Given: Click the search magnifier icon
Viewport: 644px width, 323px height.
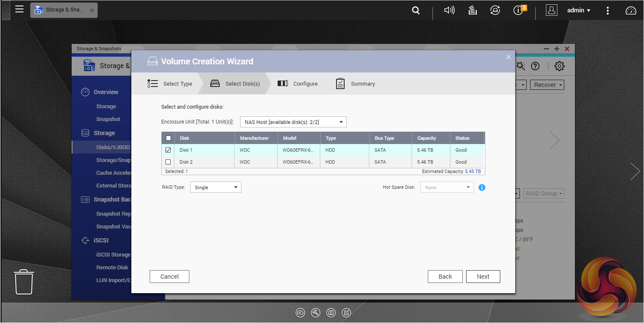Looking at the screenshot, I should pyautogui.click(x=415, y=11).
